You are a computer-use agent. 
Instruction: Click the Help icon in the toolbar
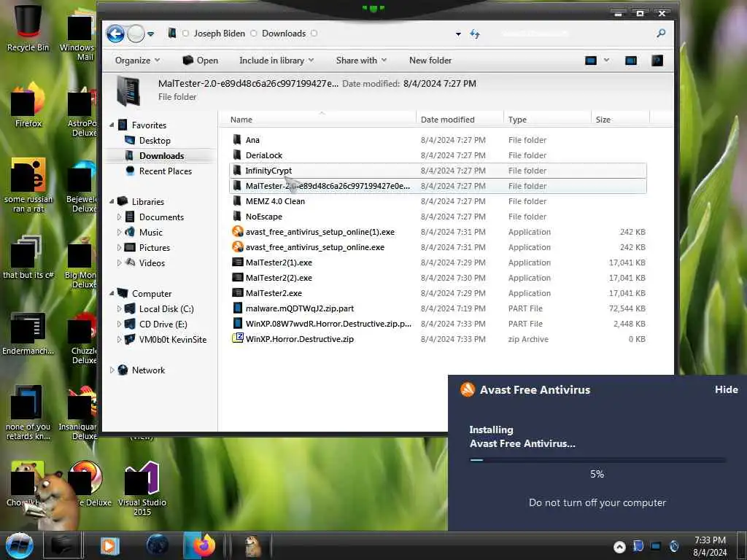pyautogui.click(x=657, y=61)
